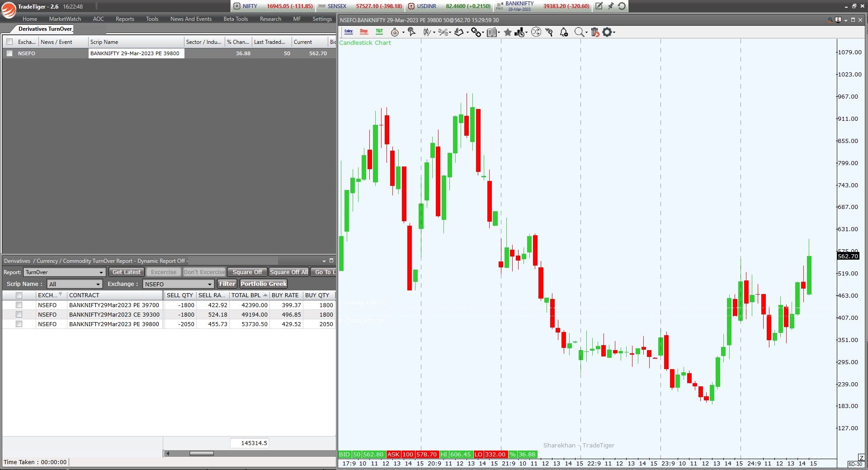Open the Beta Tools menu

(x=236, y=19)
